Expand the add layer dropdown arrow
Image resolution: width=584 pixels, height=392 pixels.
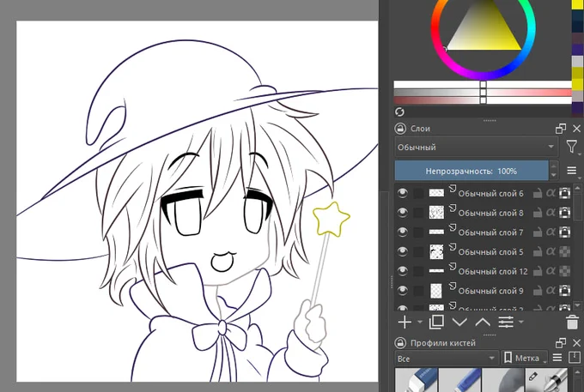pyautogui.click(x=420, y=322)
